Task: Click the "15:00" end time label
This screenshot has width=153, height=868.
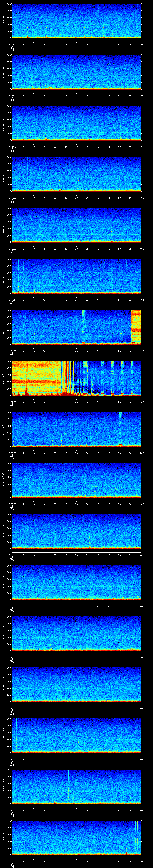Action: click(141, 44)
